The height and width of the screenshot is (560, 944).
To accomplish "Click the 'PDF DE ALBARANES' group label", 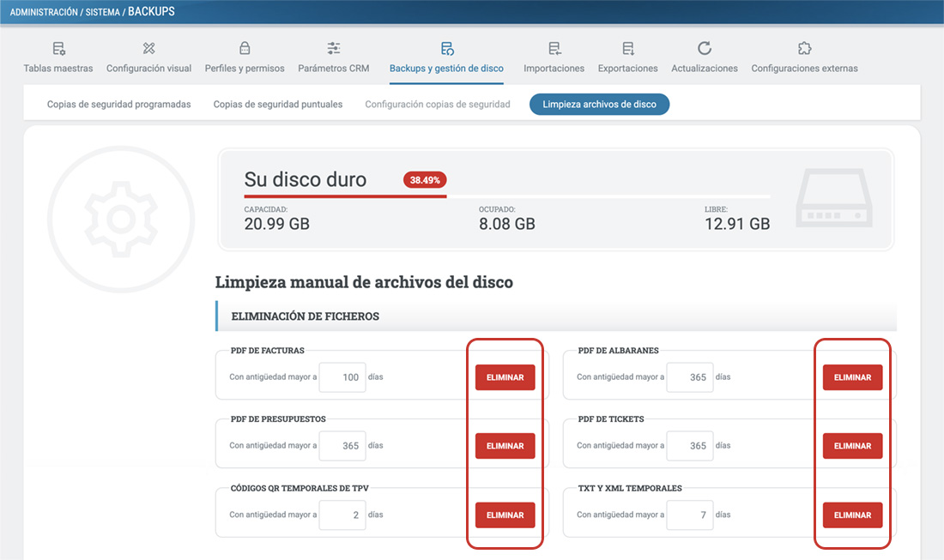I will coord(618,350).
